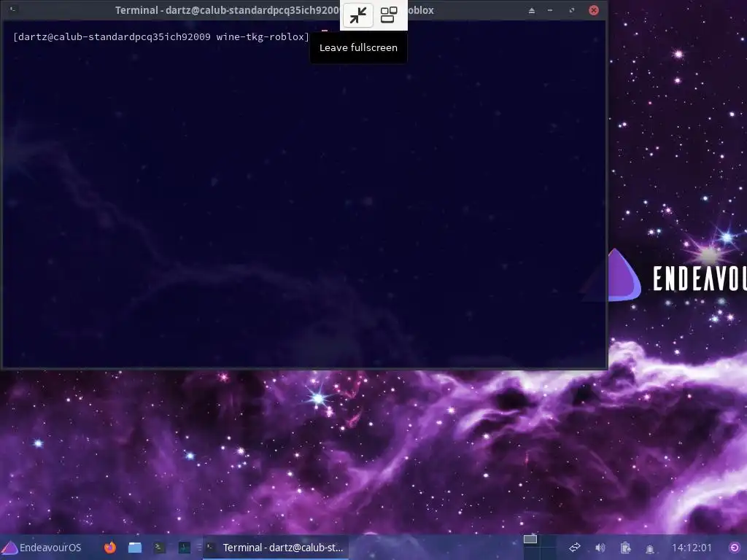This screenshot has height=560, width=747.
Task: Click the panel clock showing 14:12:01
Action: [x=692, y=548]
